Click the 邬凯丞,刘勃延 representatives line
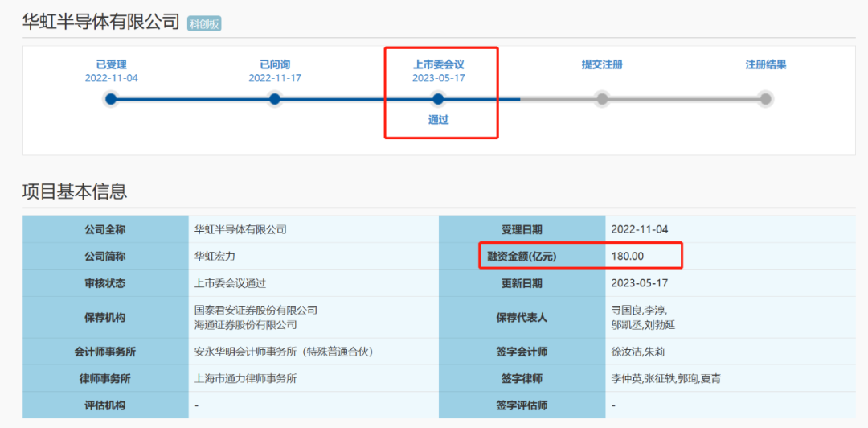 tap(643, 325)
